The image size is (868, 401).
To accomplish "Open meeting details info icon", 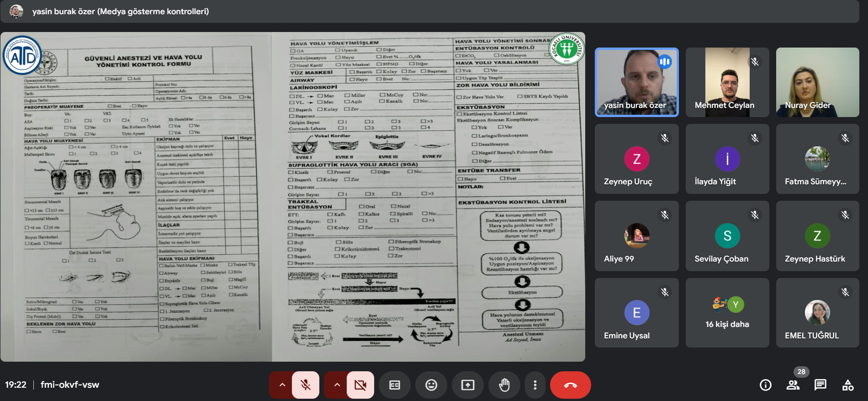I will pyautogui.click(x=766, y=385).
